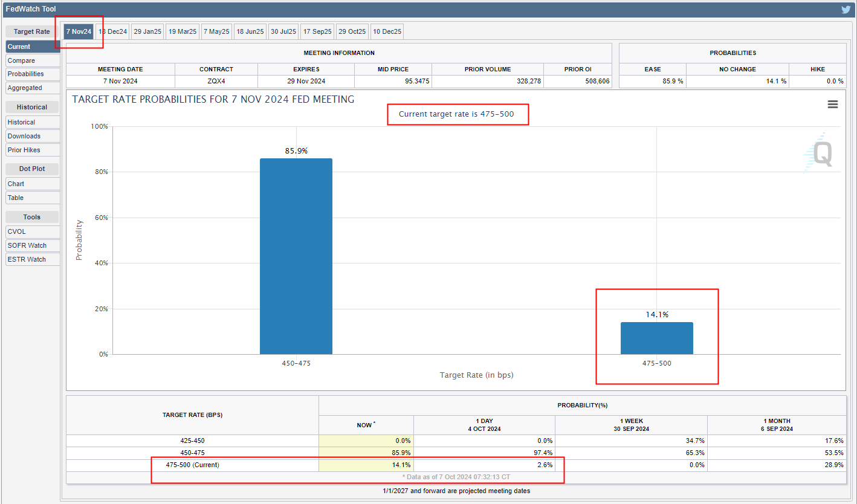Open the 7 May25 meeting tab
This screenshot has width=857, height=504.
(x=216, y=31)
